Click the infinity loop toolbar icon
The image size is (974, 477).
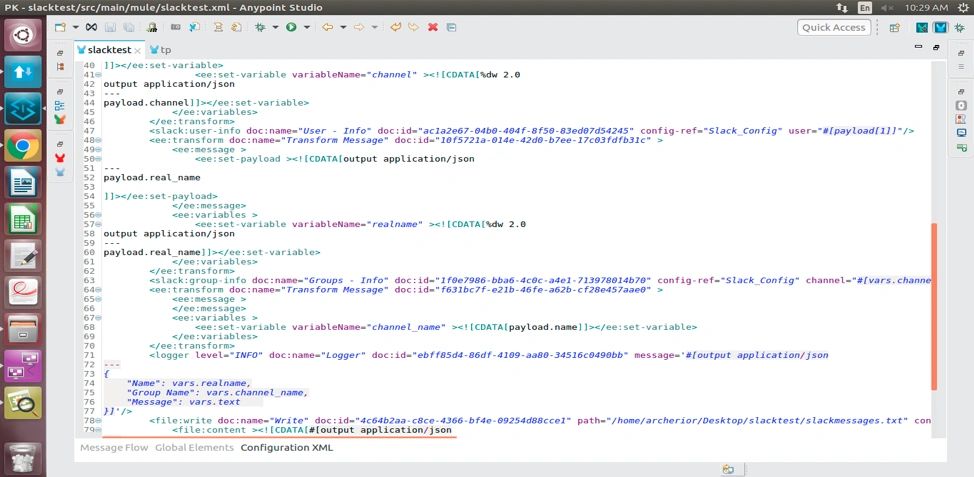(91, 27)
